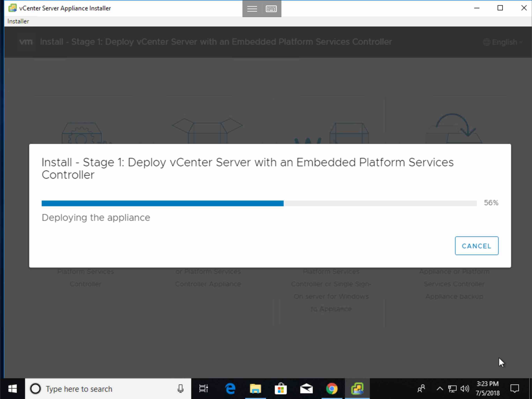
Task: Click the vm logo in header
Action: click(x=26, y=42)
